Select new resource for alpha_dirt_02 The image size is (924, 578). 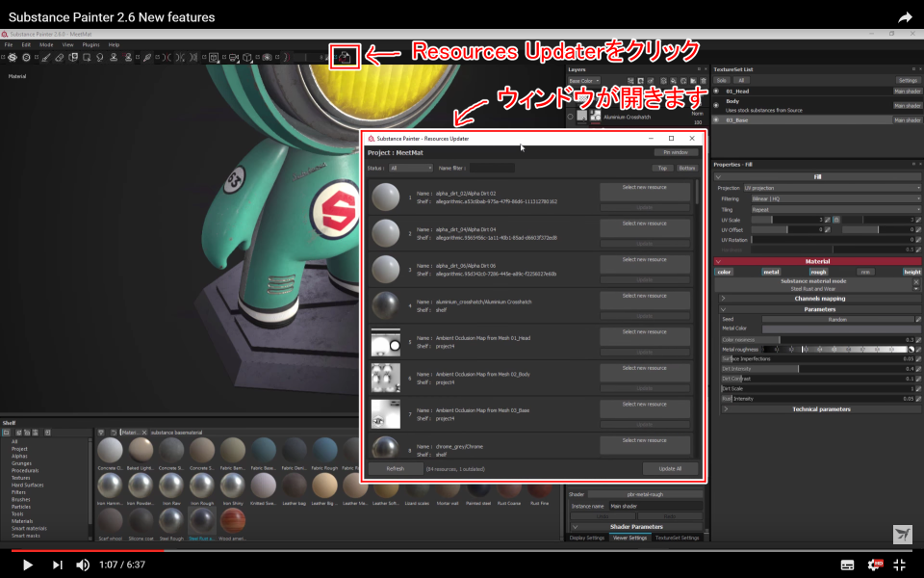pyautogui.click(x=645, y=191)
